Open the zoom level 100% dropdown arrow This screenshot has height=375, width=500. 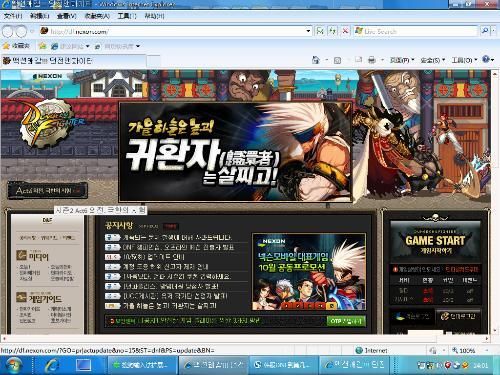[x=486, y=350]
